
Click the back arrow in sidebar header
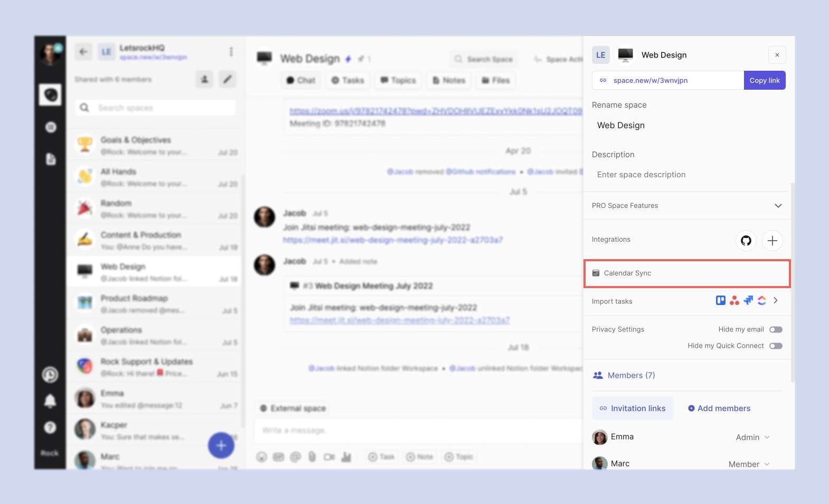coord(83,52)
